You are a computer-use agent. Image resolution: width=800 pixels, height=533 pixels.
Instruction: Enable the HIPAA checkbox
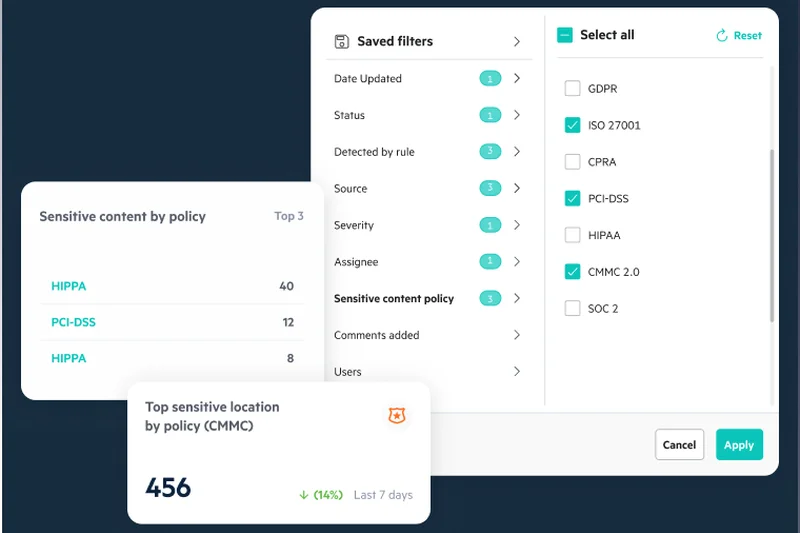pyautogui.click(x=572, y=235)
